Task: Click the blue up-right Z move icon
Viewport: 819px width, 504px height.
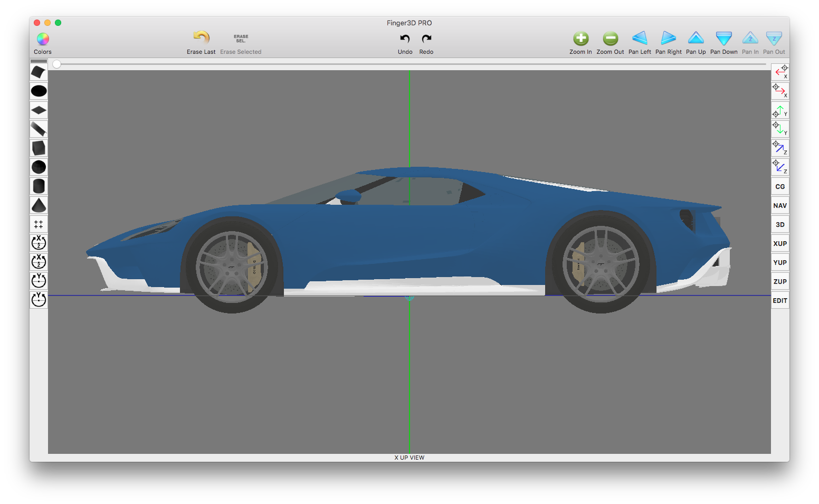Action: [780, 148]
